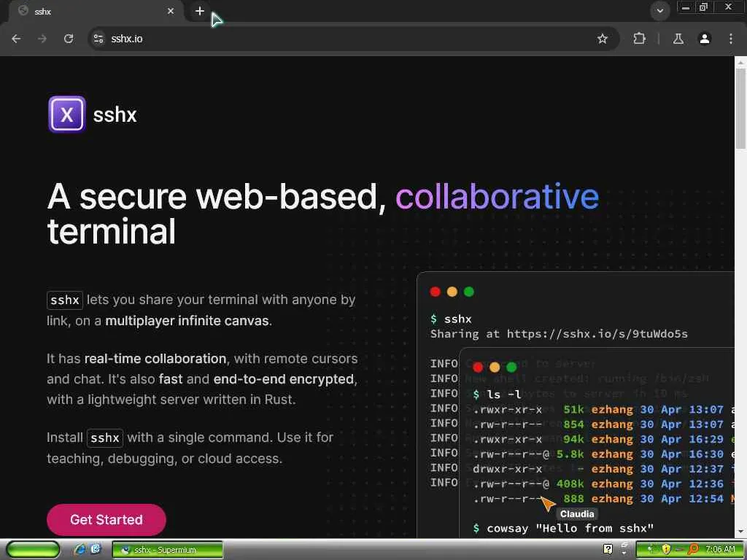Click the second quick launch icon
Viewport: 747px width, 560px height.
96,550
